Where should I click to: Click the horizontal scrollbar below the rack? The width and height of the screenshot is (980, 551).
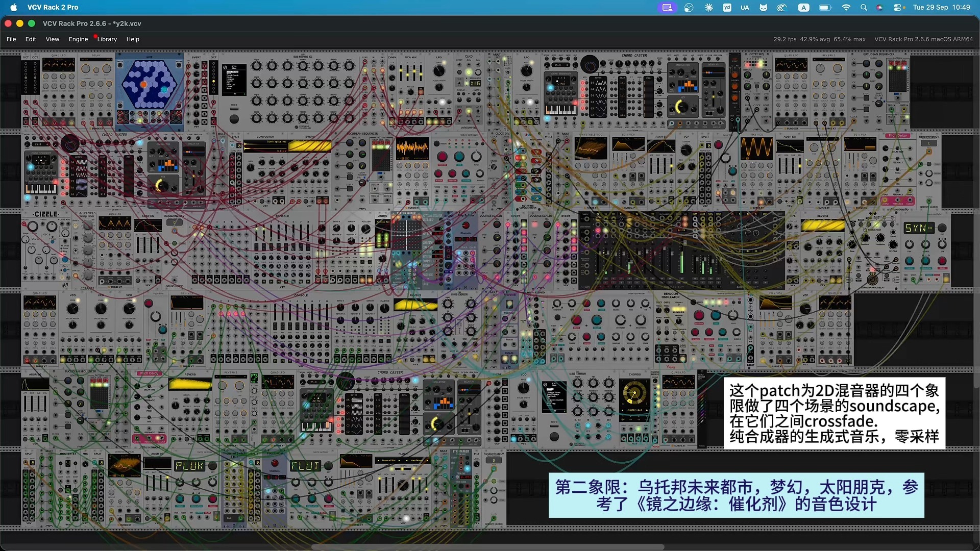(x=487, y=547)
